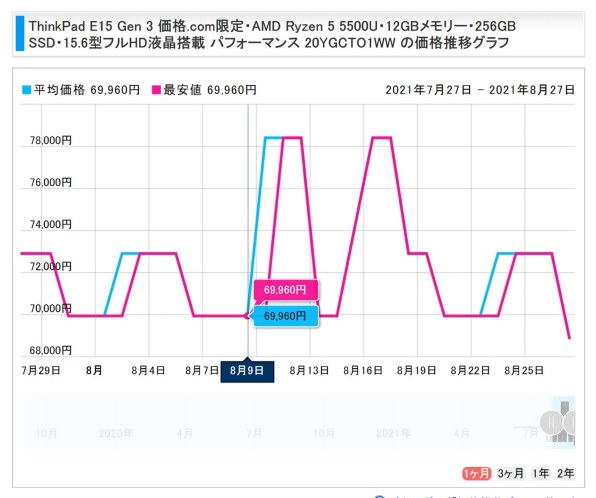Screen dimensions: 596x498
Task: Switch to the 3ヶ月 range
Action: click(510, 473)
